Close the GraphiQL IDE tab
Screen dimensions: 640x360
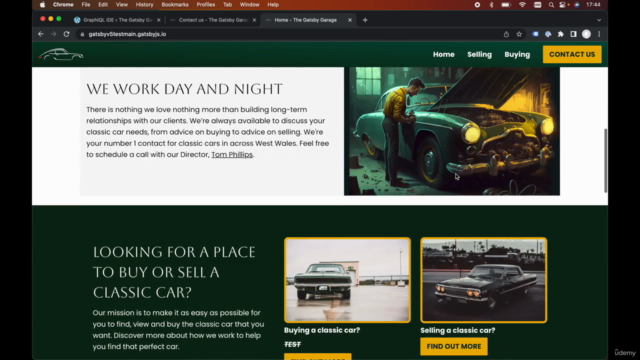(159, 20)
